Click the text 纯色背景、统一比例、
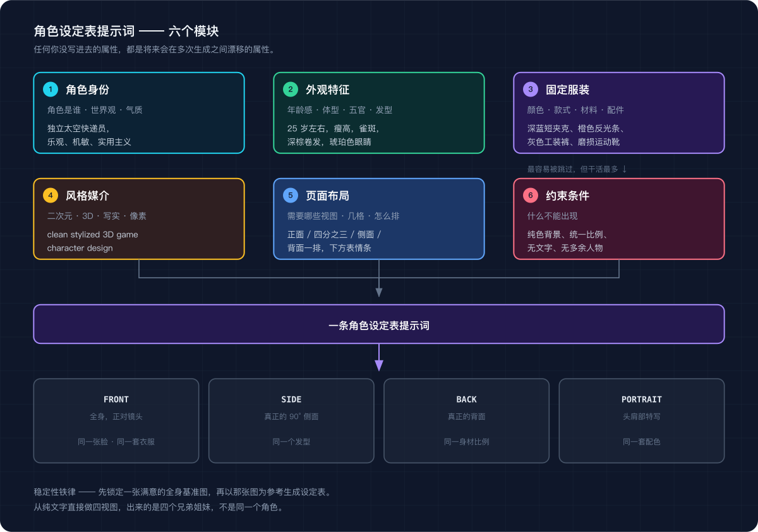Viewport: 758px width, 532px height. click(568, 234)
